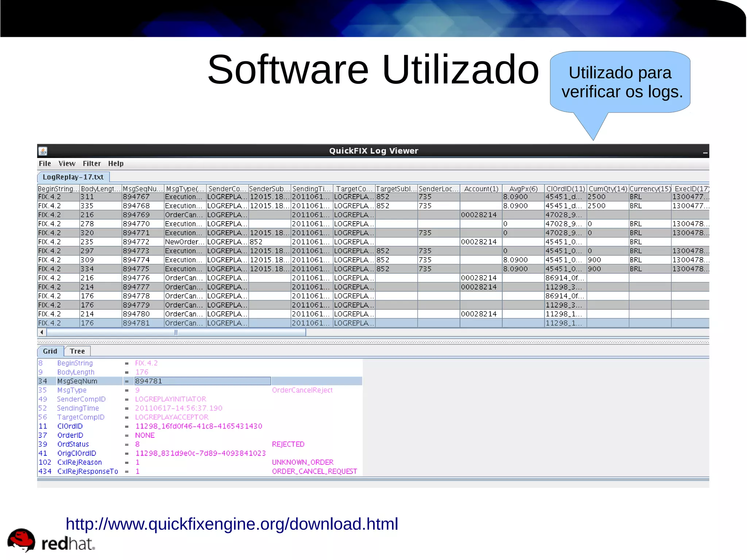Click the AvgPx(6) column header
747x560 pixels.
[x=523, y=189]
